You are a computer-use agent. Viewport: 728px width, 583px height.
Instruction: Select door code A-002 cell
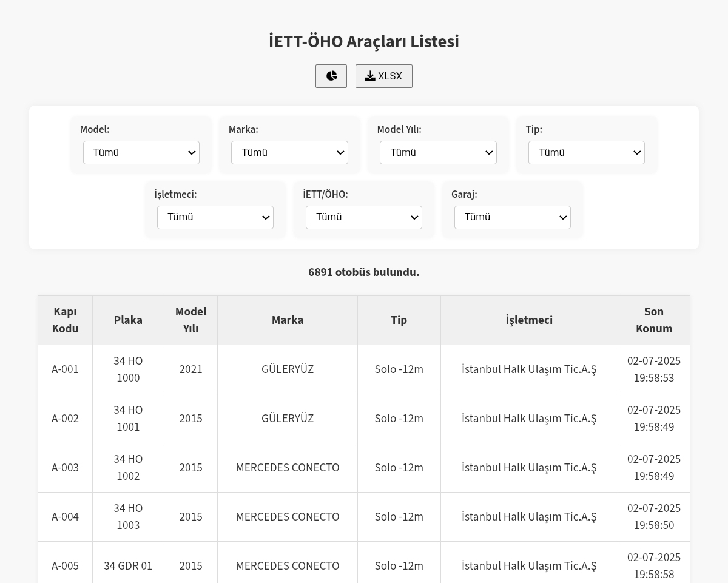(x=65, y=419)
